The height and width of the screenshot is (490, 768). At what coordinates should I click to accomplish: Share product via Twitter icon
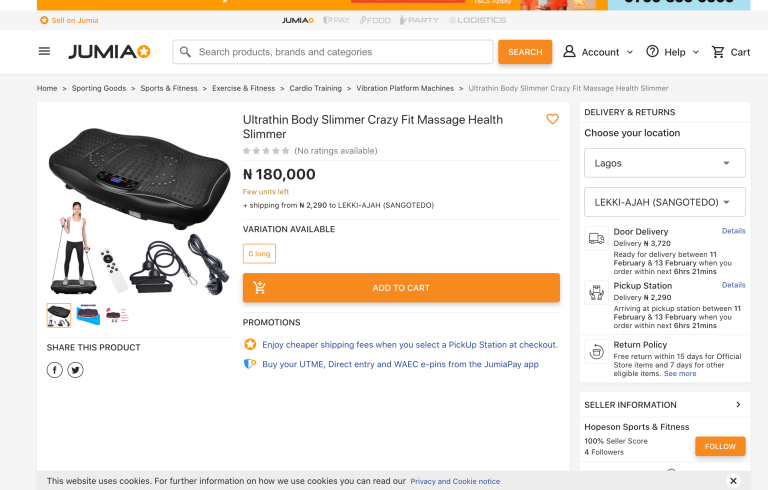pyautogui.click(x=75, y=370)
